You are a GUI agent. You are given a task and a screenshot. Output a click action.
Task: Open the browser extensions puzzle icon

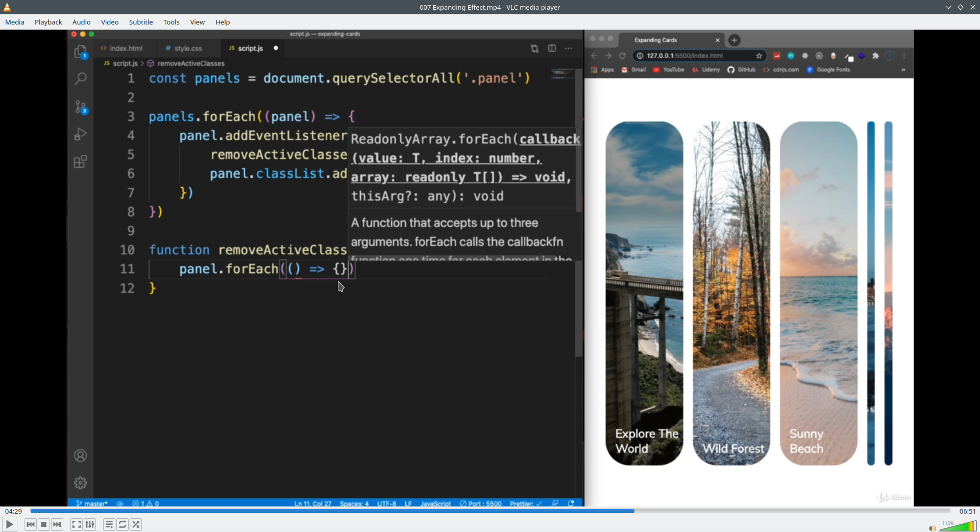coord(876,56)
